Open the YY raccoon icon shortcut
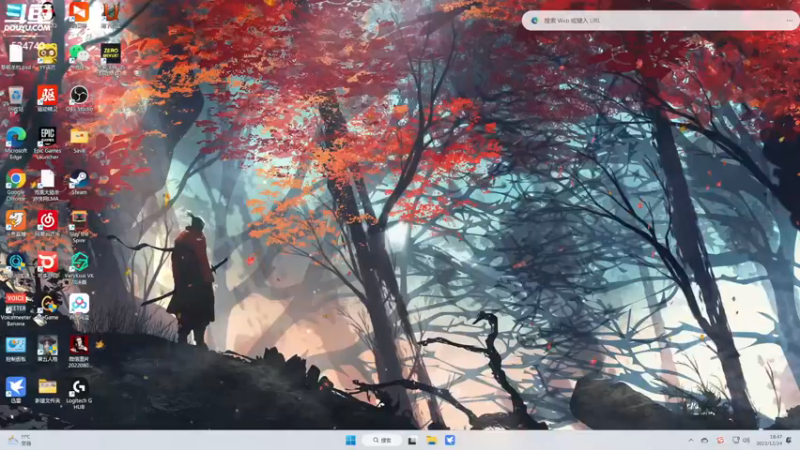The height and width of the screenshot is (450, 800). [47, 57]
